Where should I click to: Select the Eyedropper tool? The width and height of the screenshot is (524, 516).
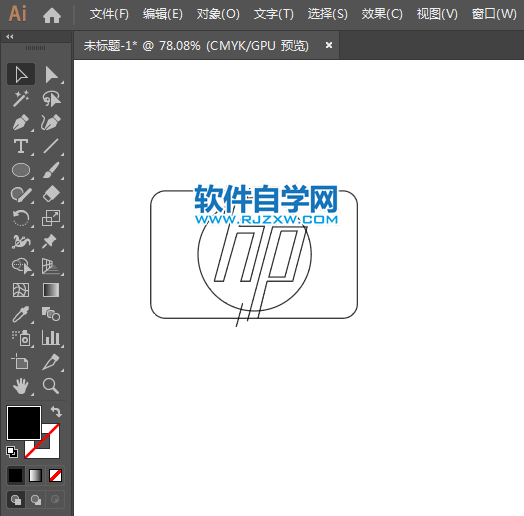pyautogui.click(x=21, y=314)
